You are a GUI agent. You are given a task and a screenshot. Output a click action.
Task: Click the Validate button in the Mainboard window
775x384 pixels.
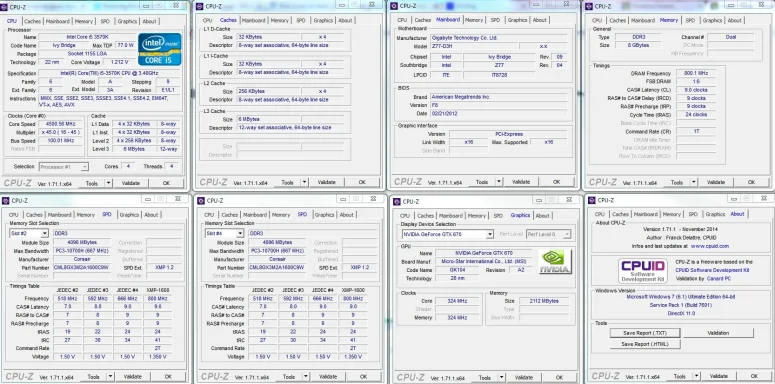point(521,182)
